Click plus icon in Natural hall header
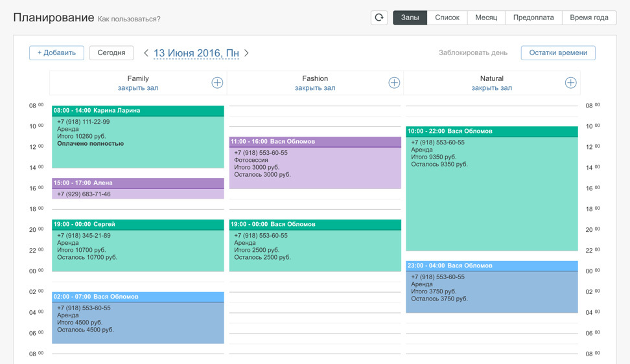The height and width of the screenshot is (364, 630). pyautogui.click(x=570, y=83)
